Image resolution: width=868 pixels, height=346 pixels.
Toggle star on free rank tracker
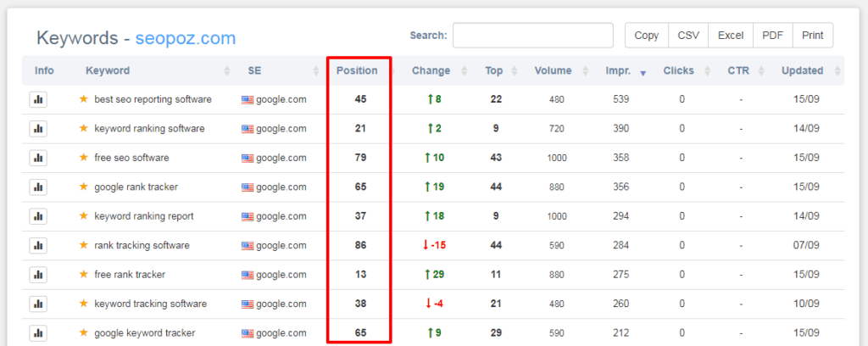[84, 274]
